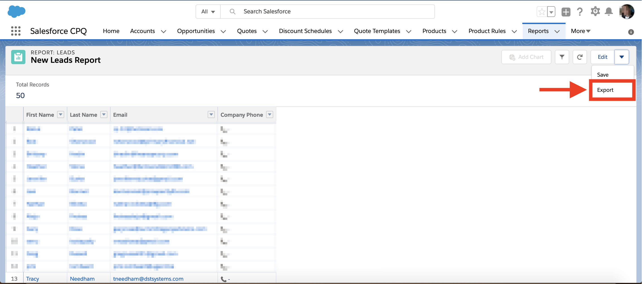Open the Email column menu
The image size is (644, 284).
coord(211,114)
